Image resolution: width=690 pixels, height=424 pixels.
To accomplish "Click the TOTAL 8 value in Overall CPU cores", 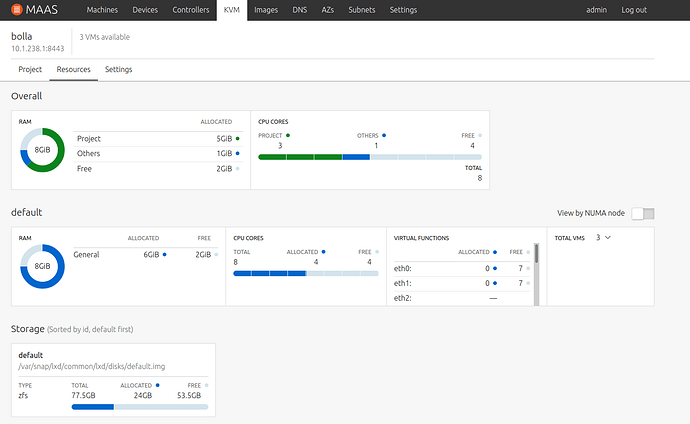I will [480, 178].
